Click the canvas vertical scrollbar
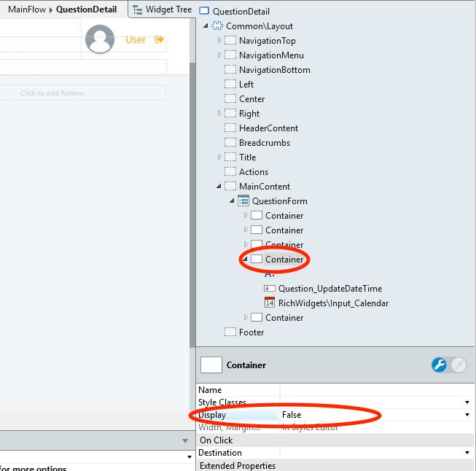 pos(192,206)
